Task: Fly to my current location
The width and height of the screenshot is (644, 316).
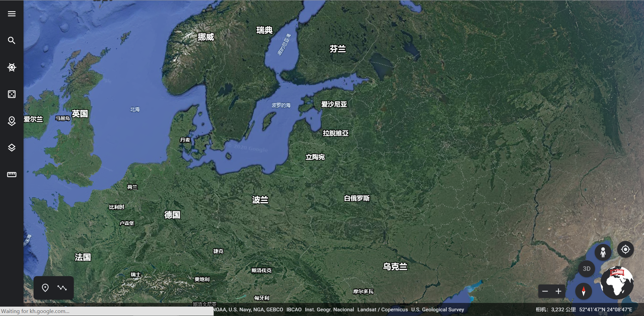Action: pyautogui.click(x=626, y=250)
